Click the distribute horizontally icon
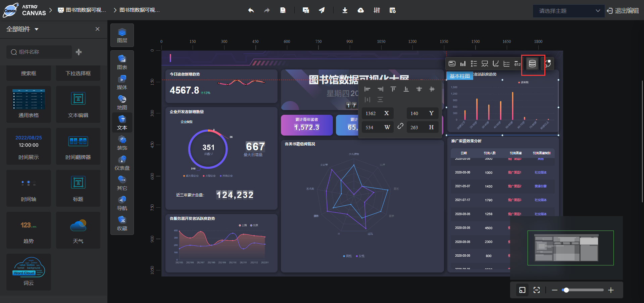The image size is (644, 303). pos(367,100)
